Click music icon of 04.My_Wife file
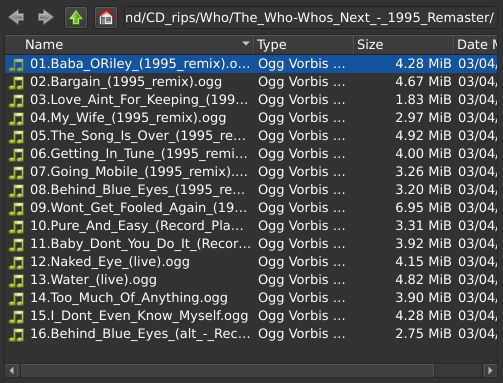 [16, 118]
